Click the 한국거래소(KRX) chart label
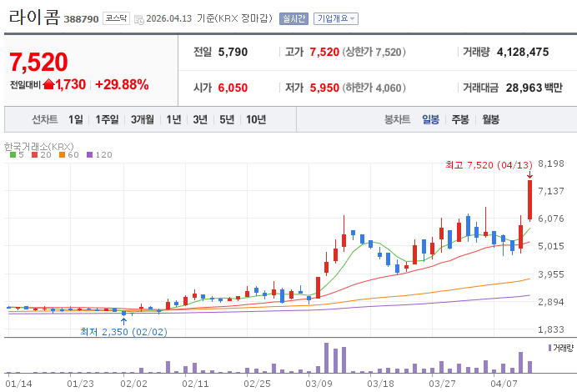Screen dimensions: 577x392 38,147
